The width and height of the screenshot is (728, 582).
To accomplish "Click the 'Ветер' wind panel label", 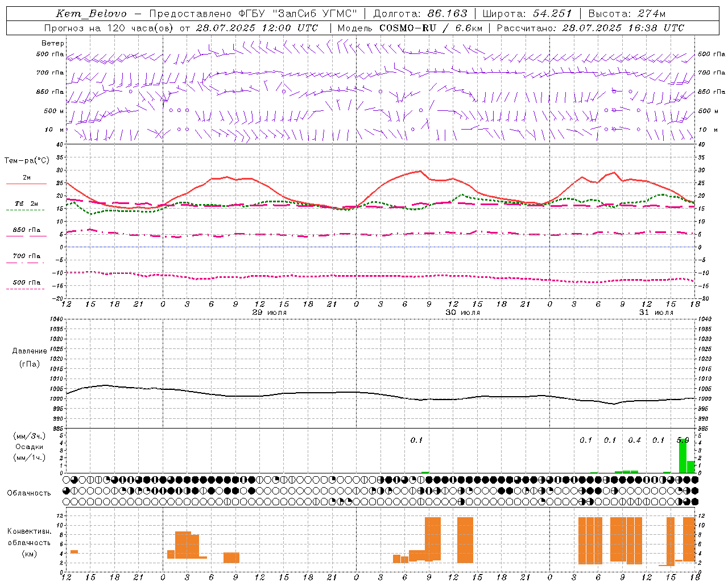I will 53,43.
